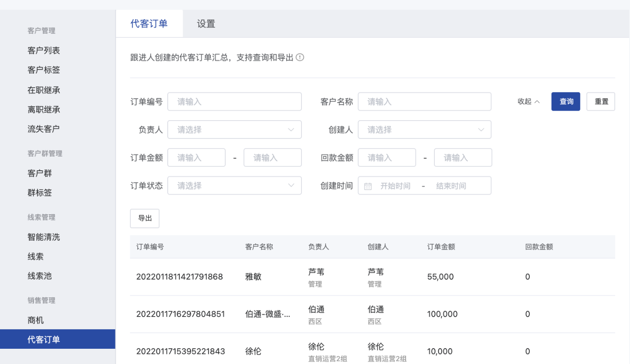The height and width of the screenshot is (364, 630).
Task: Click the calendar icon in 创建时间 field
Action: coord(368,186)
